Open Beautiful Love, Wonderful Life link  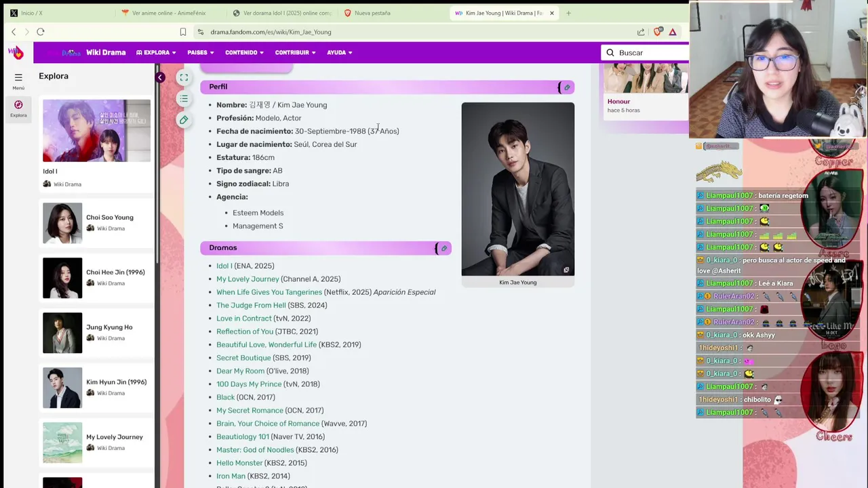(267, 345)
